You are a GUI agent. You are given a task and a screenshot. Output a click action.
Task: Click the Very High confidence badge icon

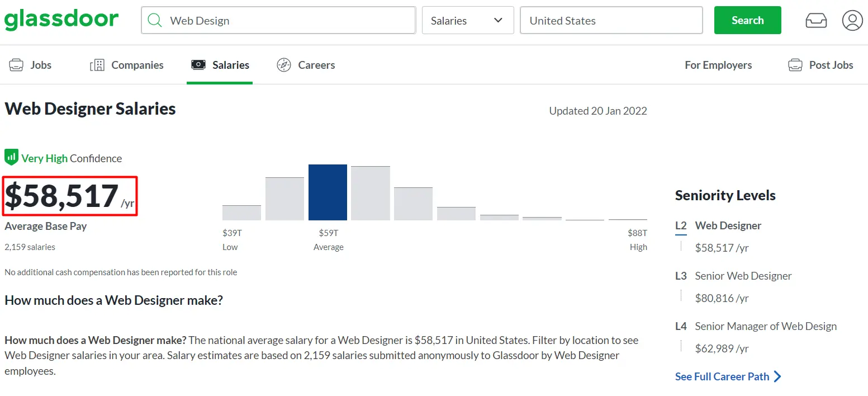[11, 157]
